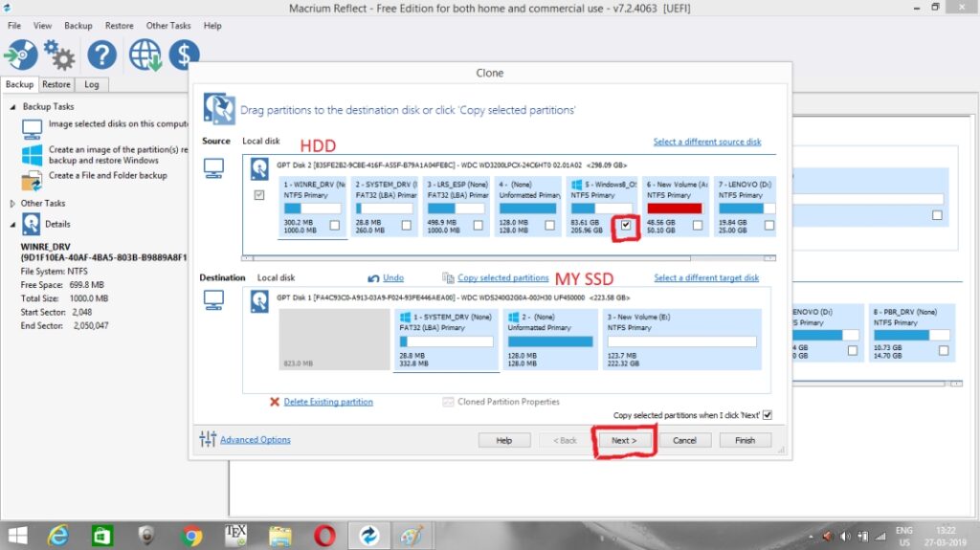
Task: Check the 2 - SYSTEM_DRV source partition checkbox
Action: point(407,225)
